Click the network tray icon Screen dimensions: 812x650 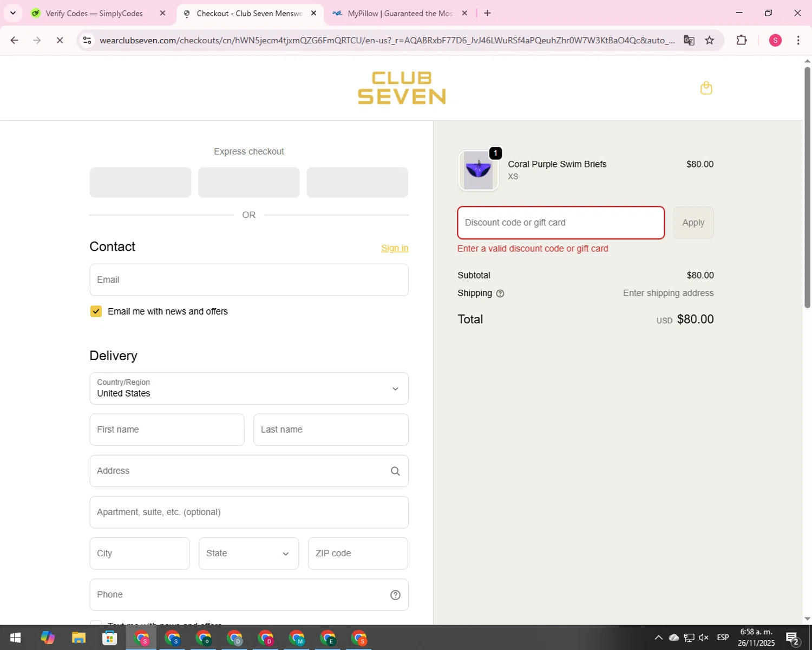tap(689, 638)
